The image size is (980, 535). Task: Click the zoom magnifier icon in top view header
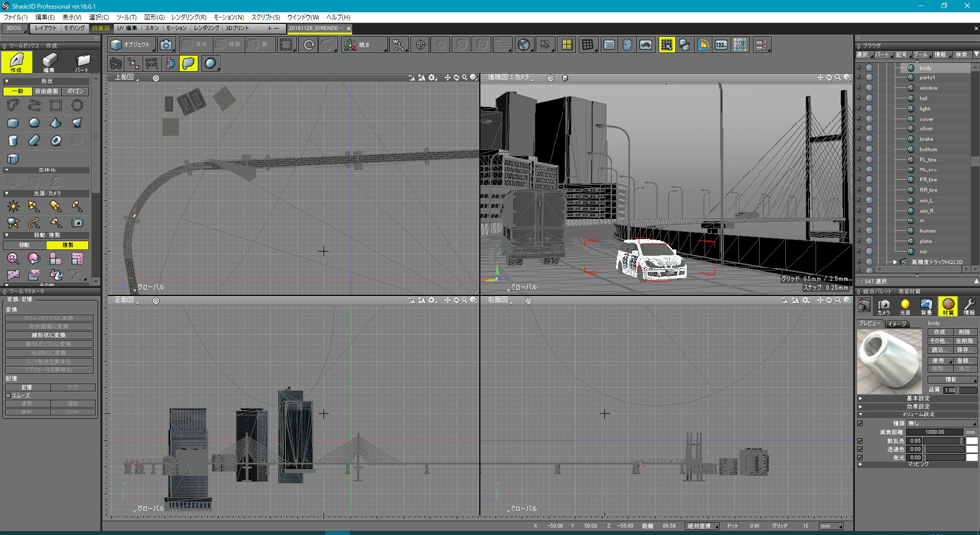coord(465,78)
